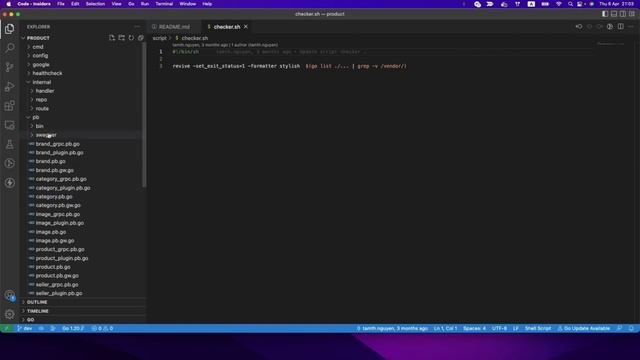Open the Search view in activity bar
This screenshot has width=640, height=360.
(x=9, y=48)
